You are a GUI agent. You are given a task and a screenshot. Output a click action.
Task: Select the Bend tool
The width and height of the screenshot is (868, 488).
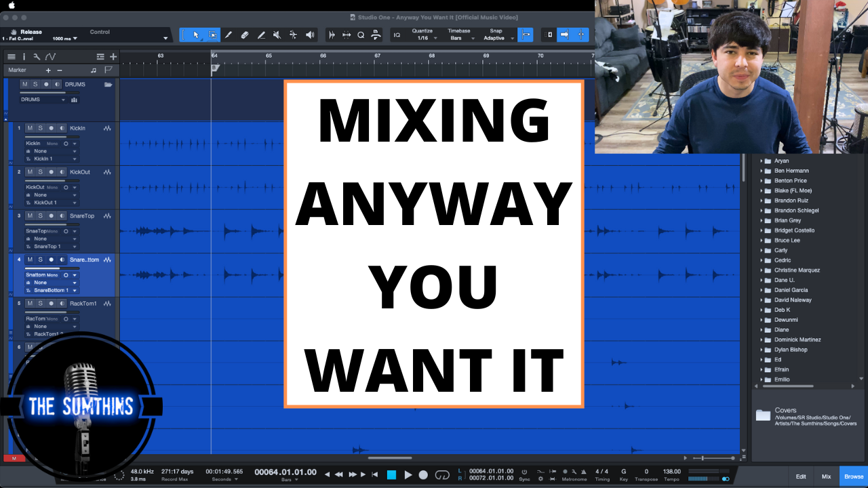293,35
